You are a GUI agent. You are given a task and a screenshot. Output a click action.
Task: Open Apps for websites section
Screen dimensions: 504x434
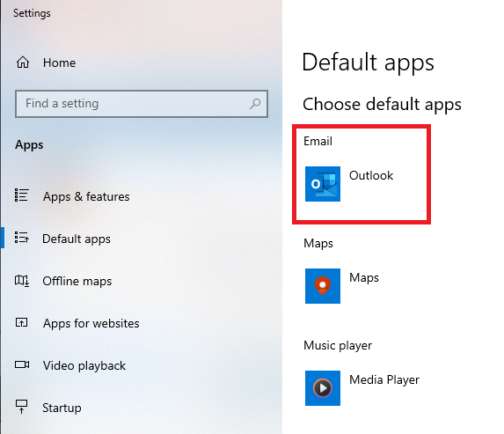click(x=91, y=323)
